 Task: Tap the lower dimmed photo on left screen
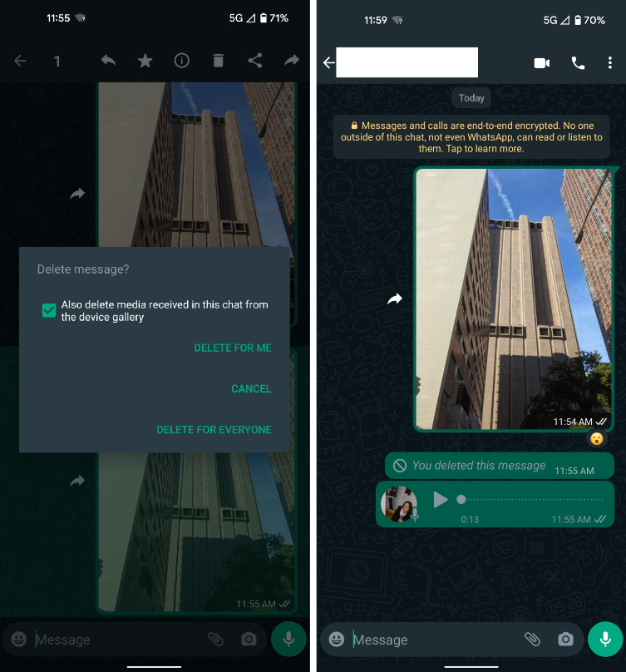click(x=197, y=532)
